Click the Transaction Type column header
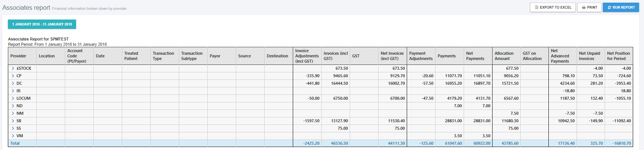This screenshot has width=644, height=150. click(163, 56)
